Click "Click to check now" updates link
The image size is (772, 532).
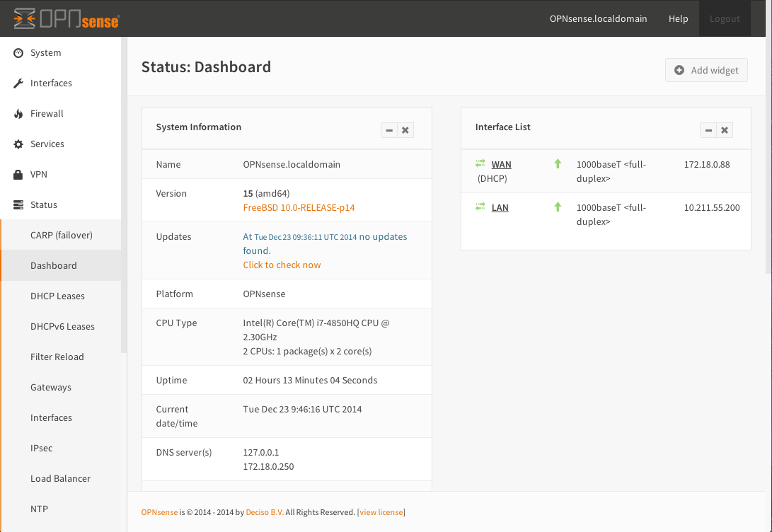coord(282,265)
